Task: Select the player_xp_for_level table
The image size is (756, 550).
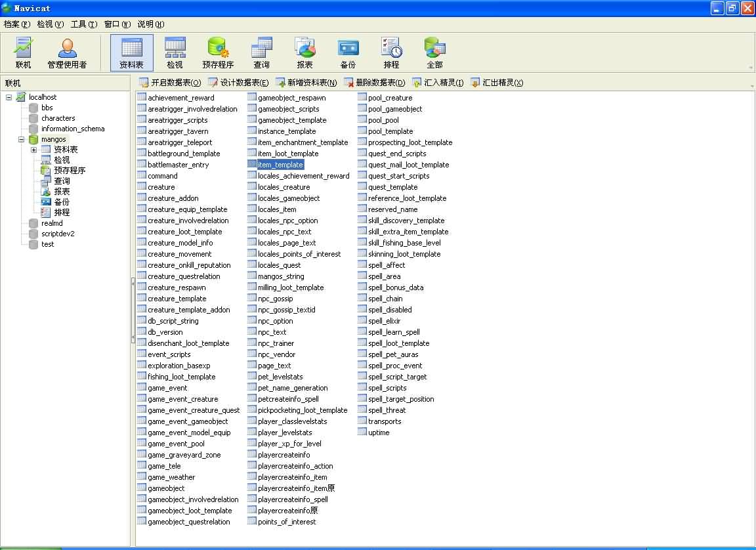Action: point(289,444)
